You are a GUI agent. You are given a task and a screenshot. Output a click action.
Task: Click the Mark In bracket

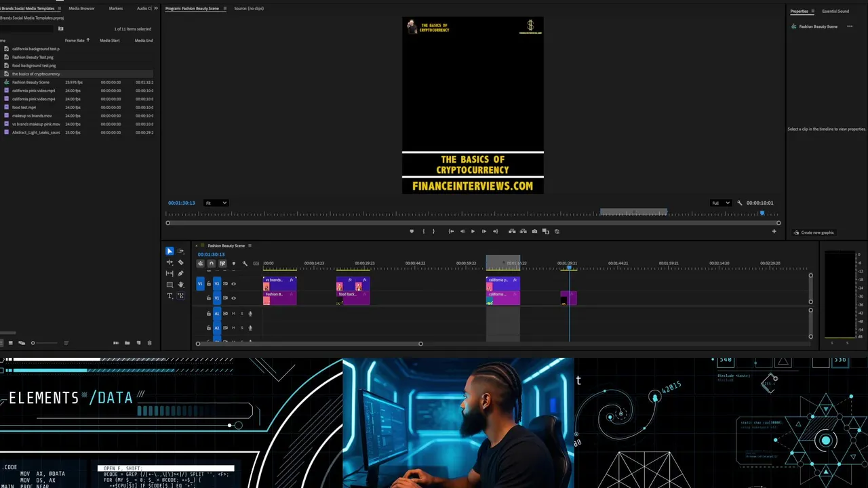coord(424,231)
